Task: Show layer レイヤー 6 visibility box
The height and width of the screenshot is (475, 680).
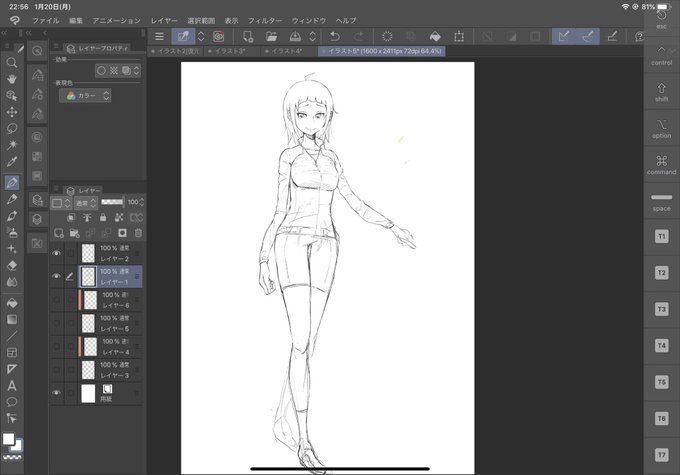Action: 56,300
